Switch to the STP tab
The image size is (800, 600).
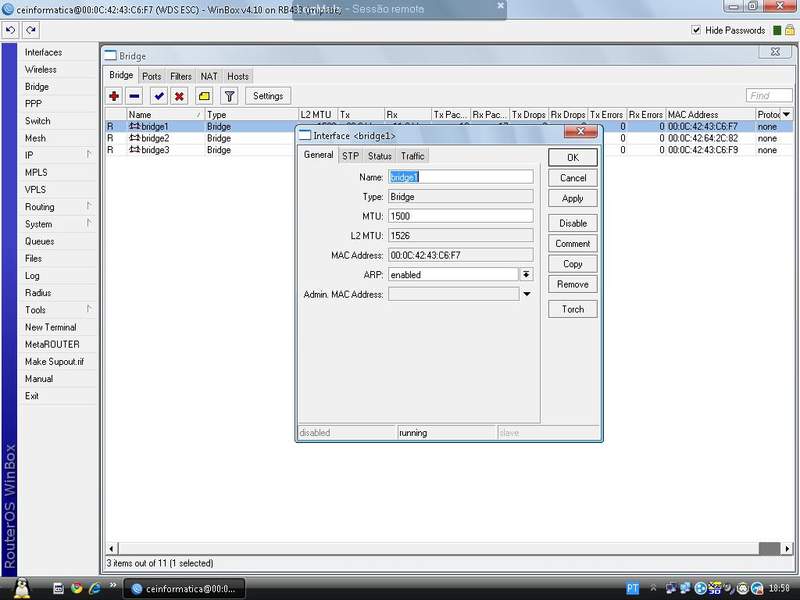(x=350, y=156)
